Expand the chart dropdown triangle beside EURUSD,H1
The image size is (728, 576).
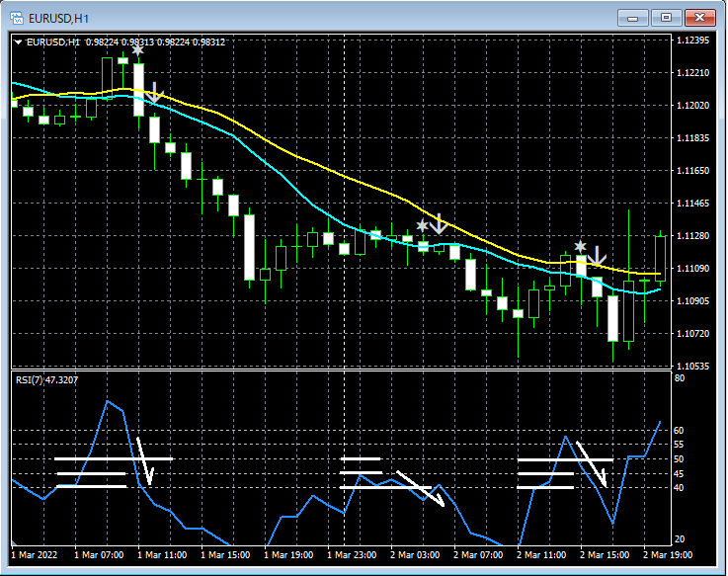pyautogui.click(x=18, y=42)
